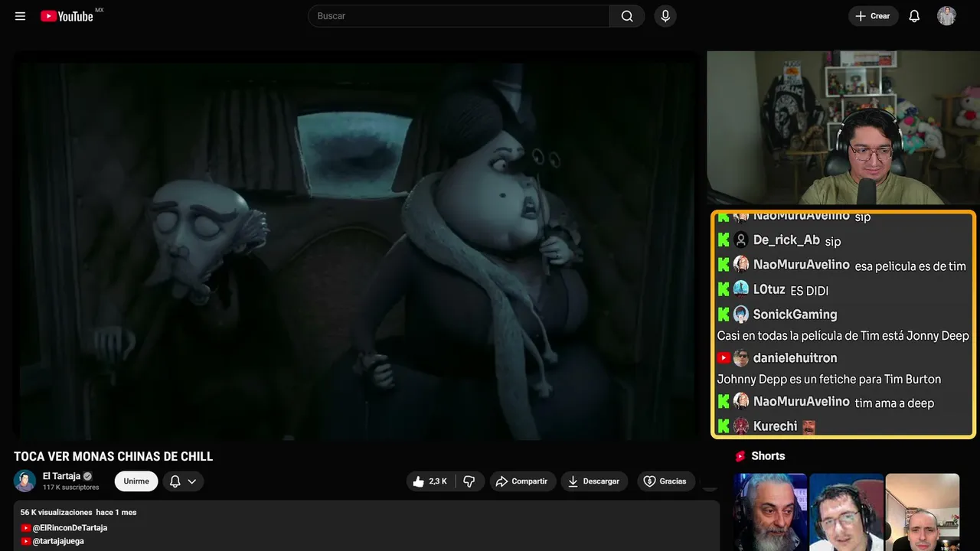Click the El Tartaja channel avatar
The height and width of the screenshot is (551, 980).
(x=24, y=481)
